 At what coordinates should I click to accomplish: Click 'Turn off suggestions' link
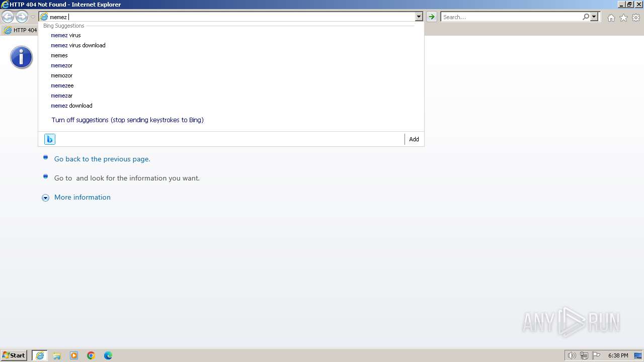pos(127,120)
